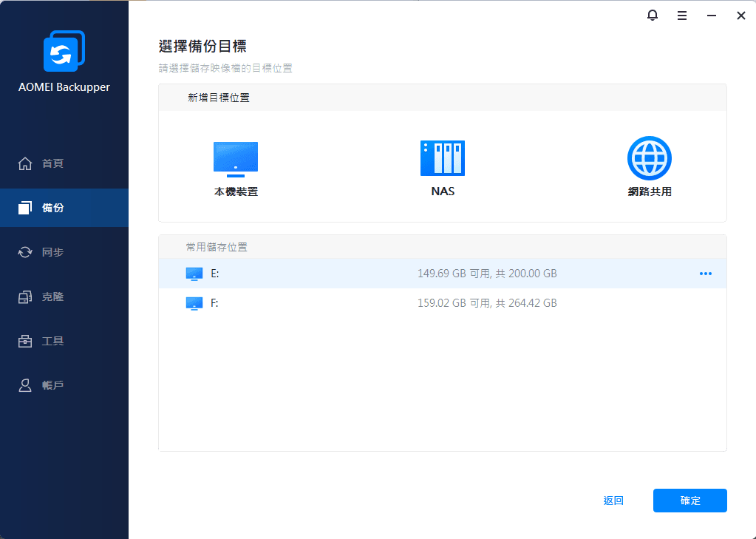Choose the 本機裝置 computer icon

[x=236, y=159]
